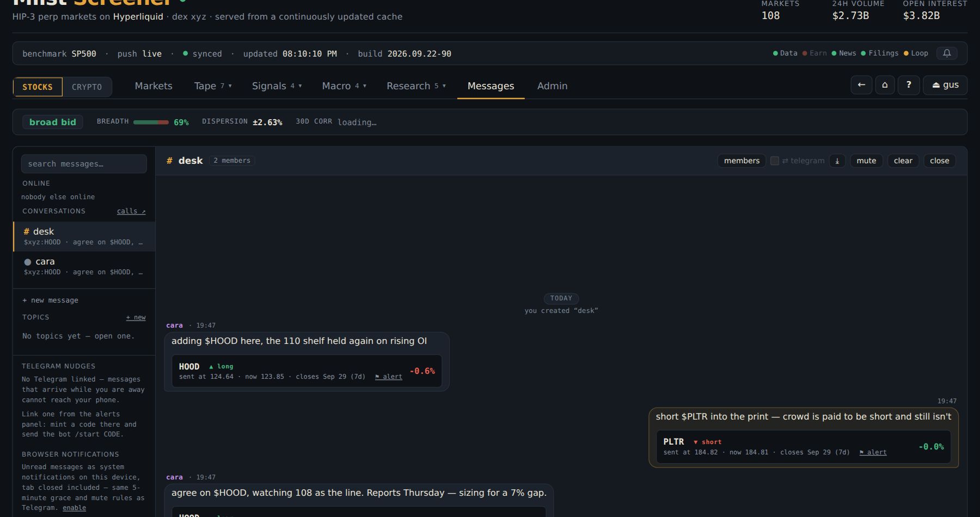Open the cara conversation in sidebar

[84, 267]
